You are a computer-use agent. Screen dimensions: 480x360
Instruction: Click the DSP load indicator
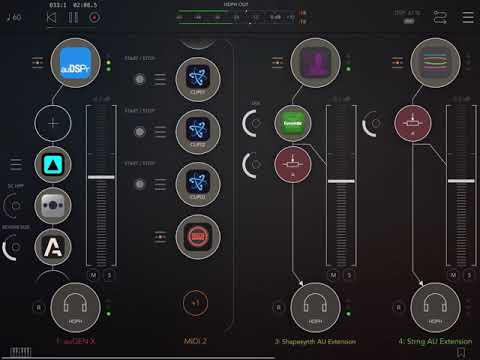click(408, 17)
